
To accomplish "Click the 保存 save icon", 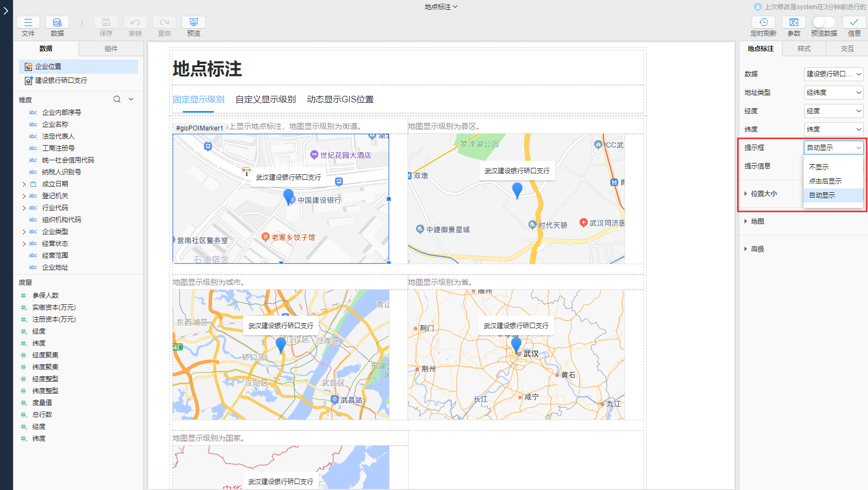I will click(106, 22).
